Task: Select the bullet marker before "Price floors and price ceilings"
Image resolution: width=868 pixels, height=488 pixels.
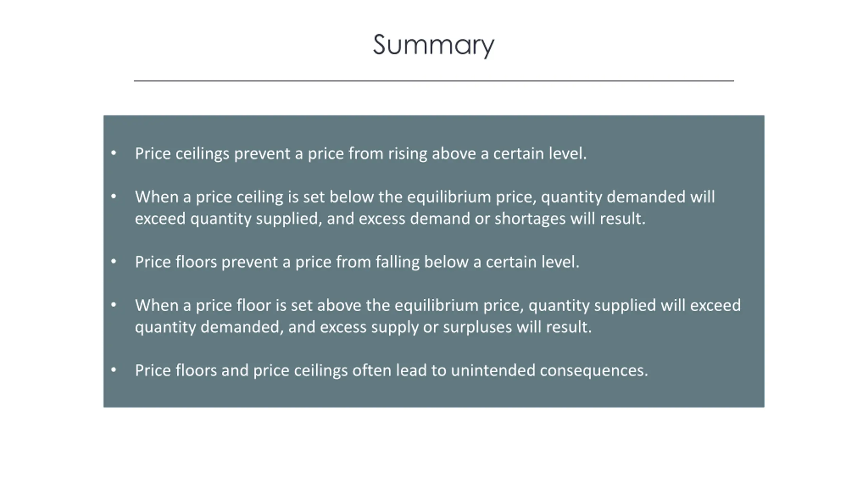Action: click(x=114, y=370)
